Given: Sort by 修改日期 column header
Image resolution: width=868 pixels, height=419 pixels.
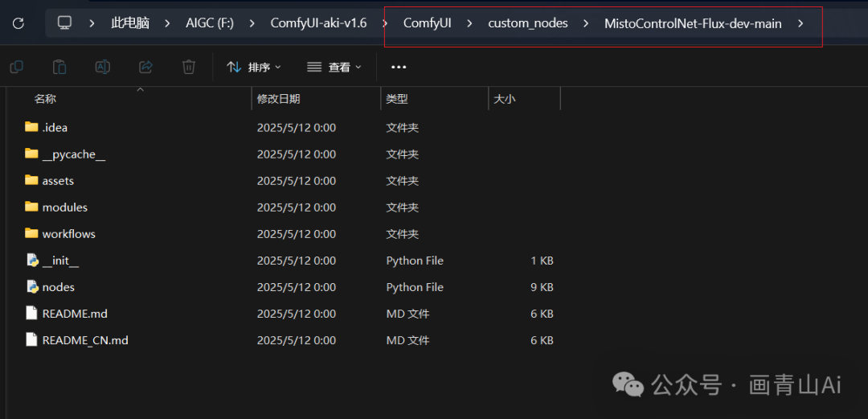Looking at the screenshot, I should click(278, 99).
